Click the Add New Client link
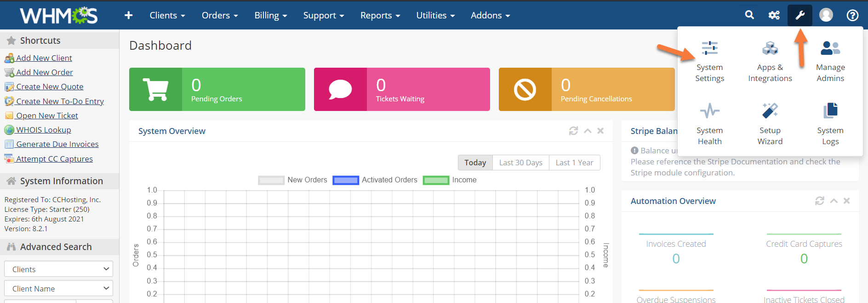868x303 pixels. (x=44, y=58)
